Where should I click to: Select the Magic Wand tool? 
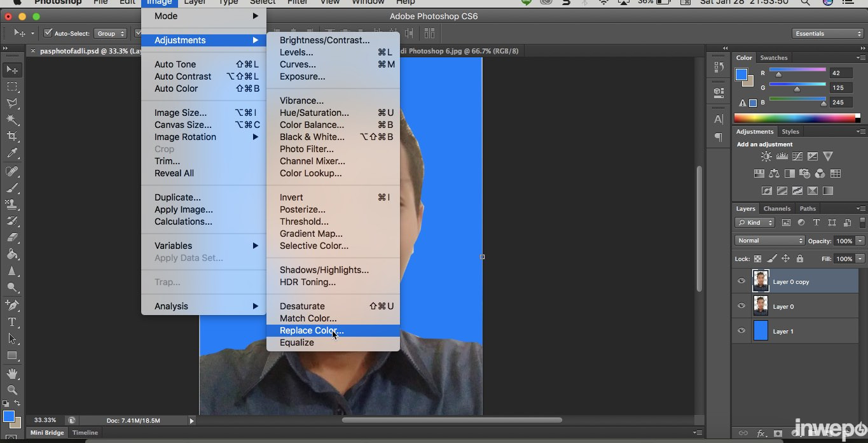pyautogui.click(x=12, y=120)
